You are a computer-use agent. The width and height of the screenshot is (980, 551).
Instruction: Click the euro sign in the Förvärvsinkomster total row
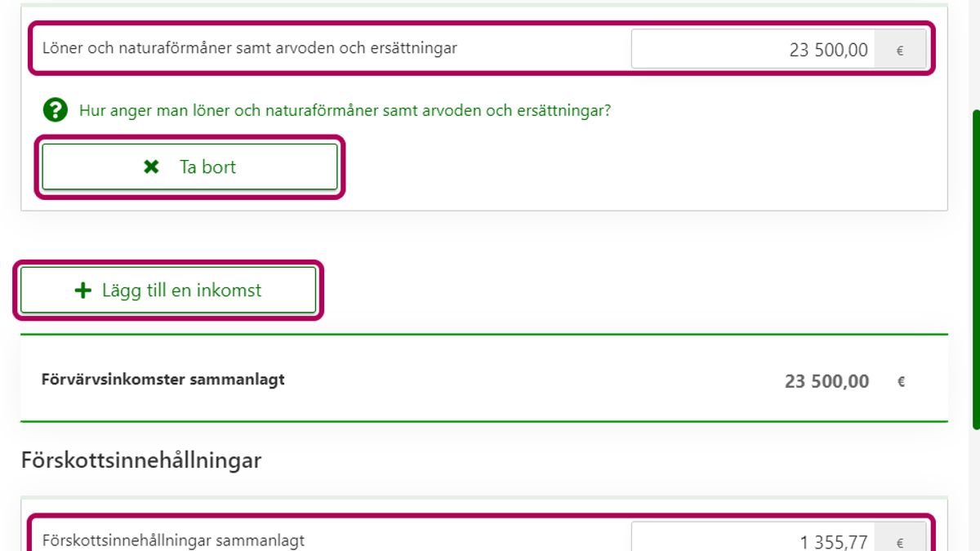[x=901, y=381]
